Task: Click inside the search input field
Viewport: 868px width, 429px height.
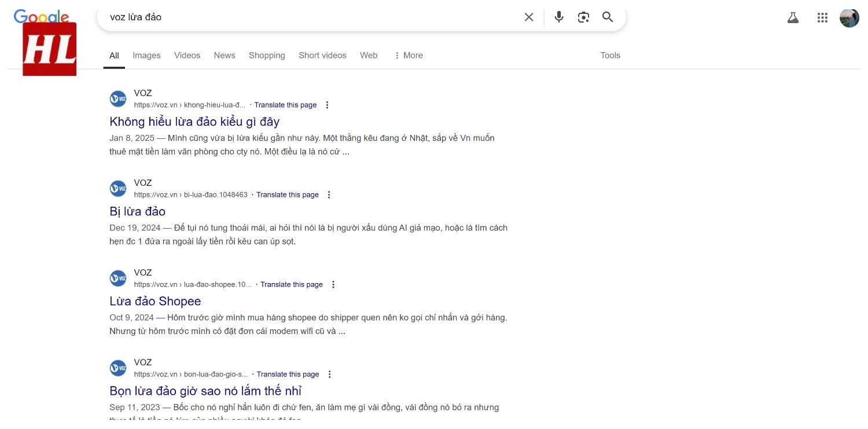Action: [x=289, y=17]
